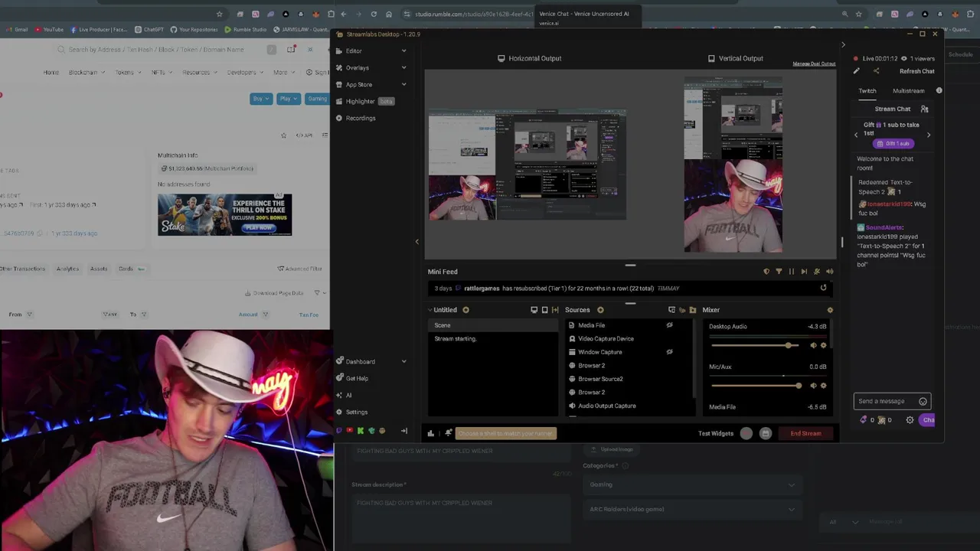Click Manage Dual Output link

coord(814,64)
